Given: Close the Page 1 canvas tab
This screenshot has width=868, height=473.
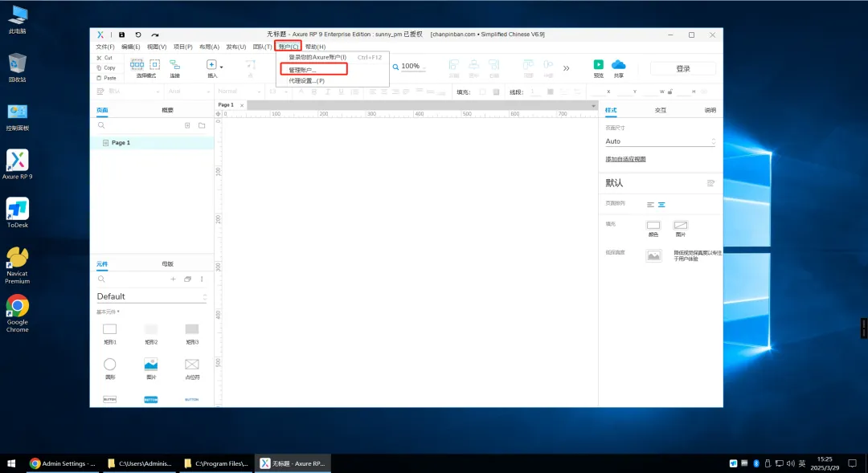Looking at the screenshot, I should 242,105.
